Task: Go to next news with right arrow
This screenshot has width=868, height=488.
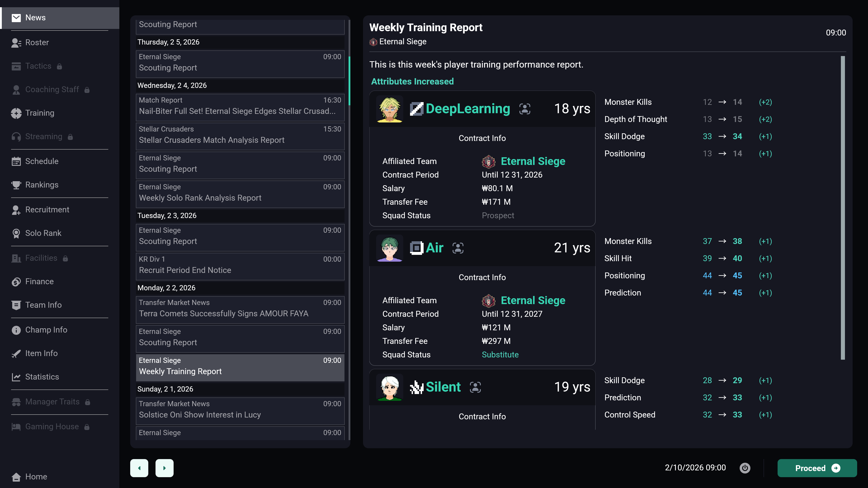Action: click(x=164, y=468)
